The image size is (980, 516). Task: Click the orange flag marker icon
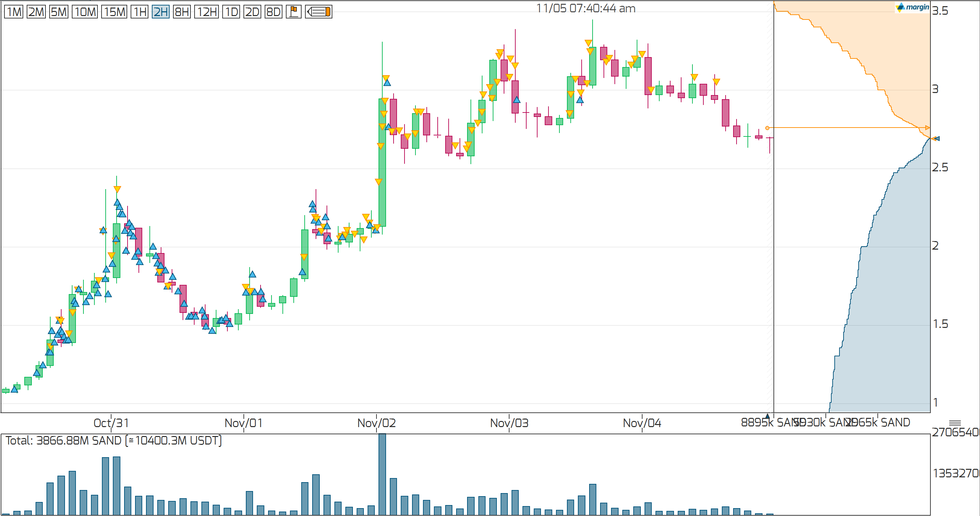[293, 12]
